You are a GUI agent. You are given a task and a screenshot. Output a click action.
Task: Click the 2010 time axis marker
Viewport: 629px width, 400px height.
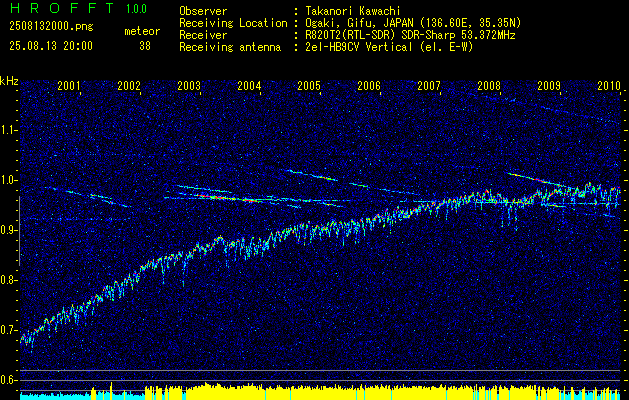coord(609,85)
